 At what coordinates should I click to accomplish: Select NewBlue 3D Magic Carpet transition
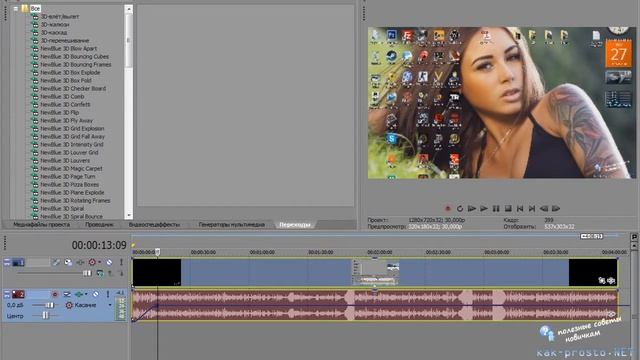pos(71,168)
